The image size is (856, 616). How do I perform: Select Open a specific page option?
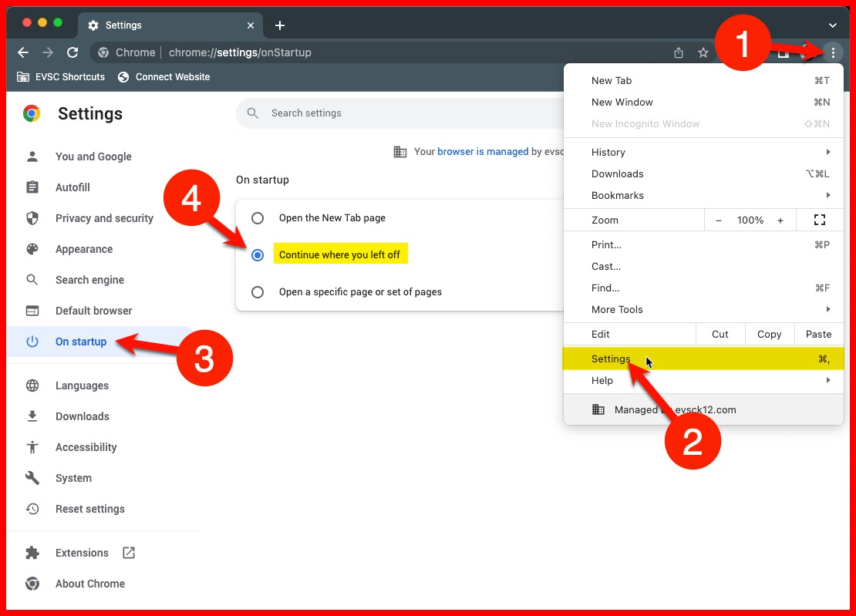pos(258,292)
